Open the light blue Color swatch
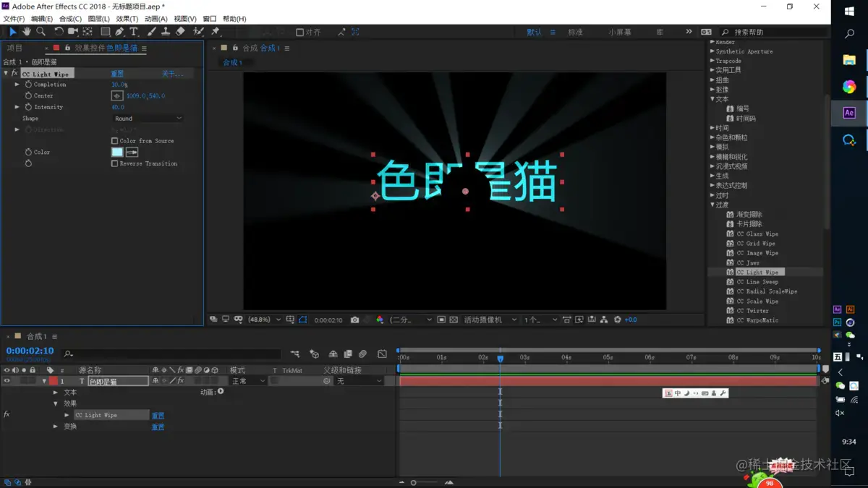The width and height of the screenshot is (868, 488). point(117,152)
